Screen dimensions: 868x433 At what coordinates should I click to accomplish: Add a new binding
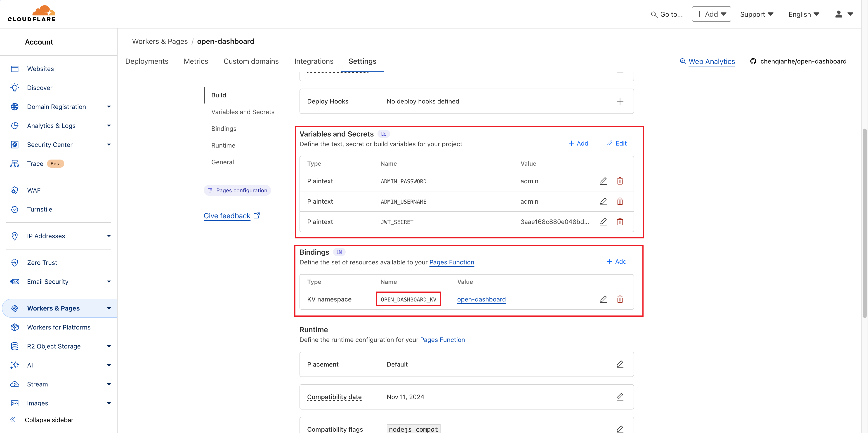[617, 261]
